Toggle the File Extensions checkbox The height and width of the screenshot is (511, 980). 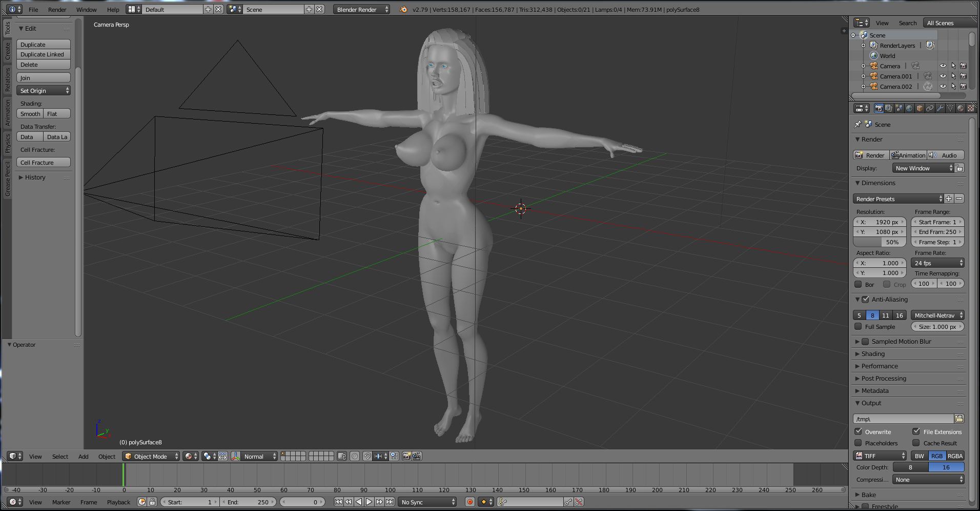pyautogui.click(x=916, y=431)
